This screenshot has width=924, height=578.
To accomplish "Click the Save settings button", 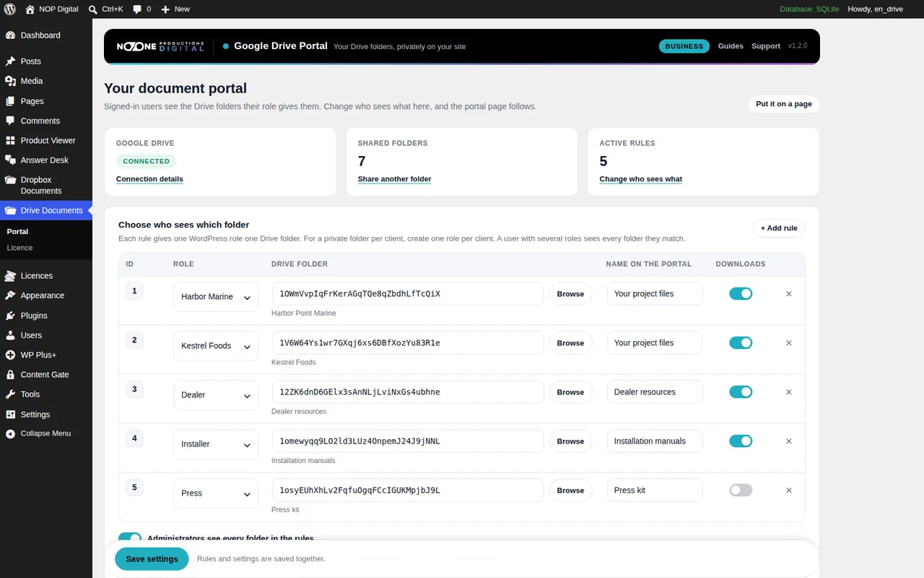I will click(x=152, y=558).
